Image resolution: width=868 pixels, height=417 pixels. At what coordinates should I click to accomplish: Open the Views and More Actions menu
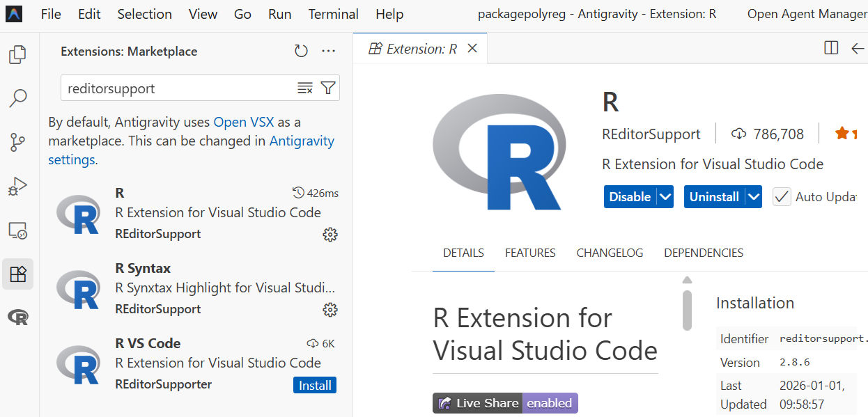click(x=329, y=52)
